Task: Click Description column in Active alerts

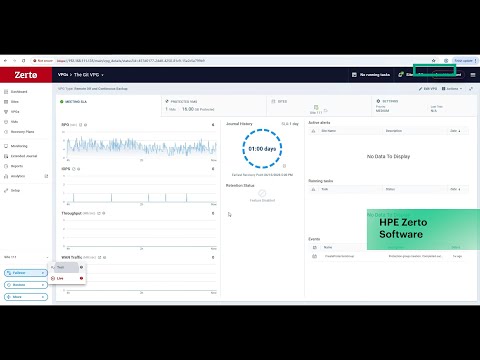Action: [394, 131]
